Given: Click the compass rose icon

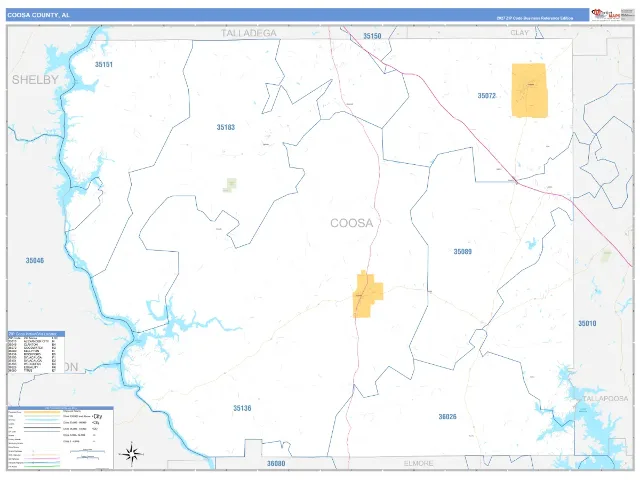Looking at the screenshot, I should (131, 453).
